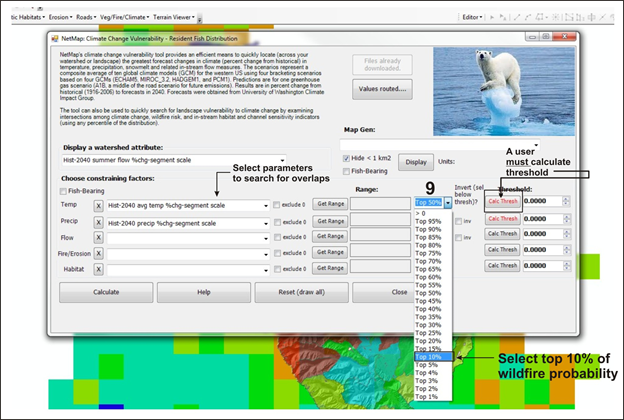Click the X button beside Habitat
Viewport: 624px width, 420px height.
pos(98,268)
